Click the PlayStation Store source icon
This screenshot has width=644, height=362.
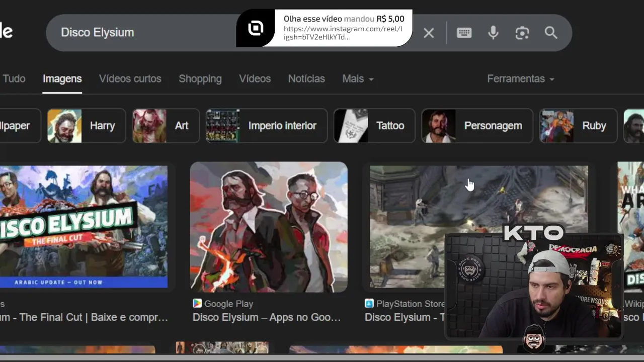369,303
